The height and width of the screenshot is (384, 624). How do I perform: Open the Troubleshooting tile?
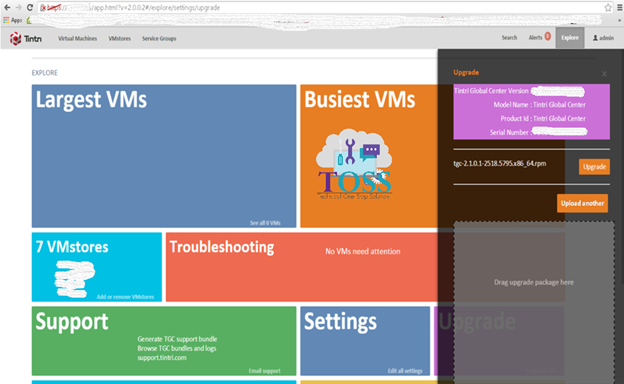click(x=302, y=267)
